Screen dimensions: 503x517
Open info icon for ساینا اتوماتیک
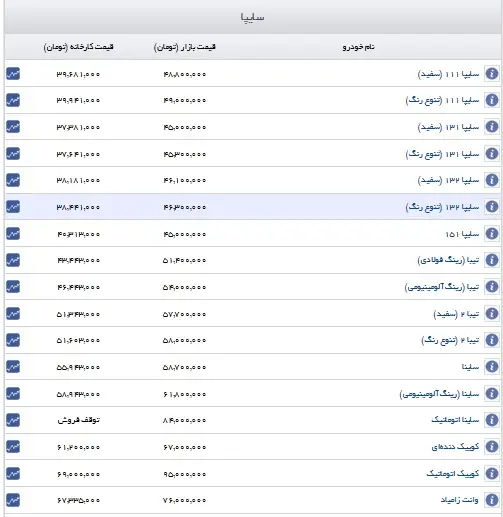492,420
